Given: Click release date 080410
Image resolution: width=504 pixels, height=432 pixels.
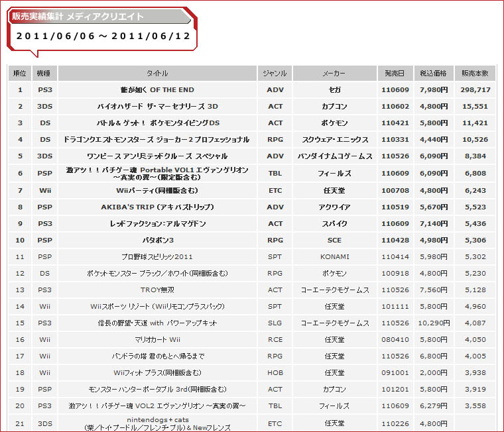Looking at the screenshot, I should click(x=395, y=339).
